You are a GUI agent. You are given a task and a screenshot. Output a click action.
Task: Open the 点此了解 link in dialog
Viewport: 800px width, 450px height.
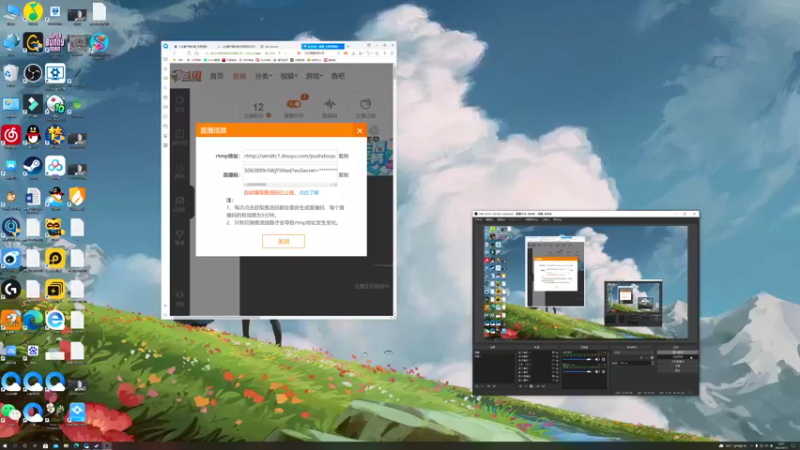[309, 193]
